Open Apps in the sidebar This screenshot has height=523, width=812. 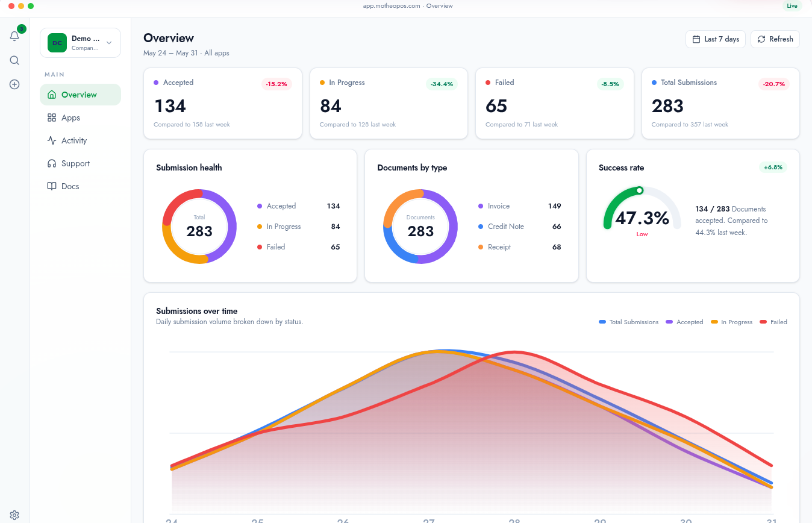pos(80,117)
